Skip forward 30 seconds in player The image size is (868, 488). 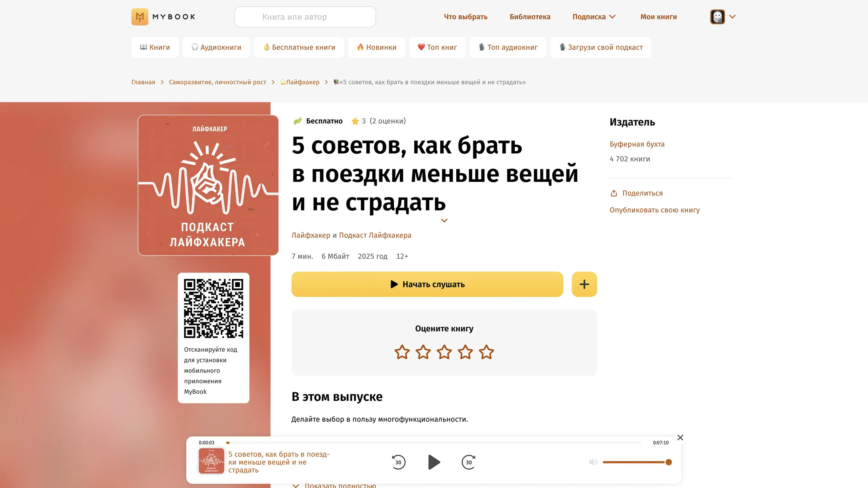pos(469,462)
